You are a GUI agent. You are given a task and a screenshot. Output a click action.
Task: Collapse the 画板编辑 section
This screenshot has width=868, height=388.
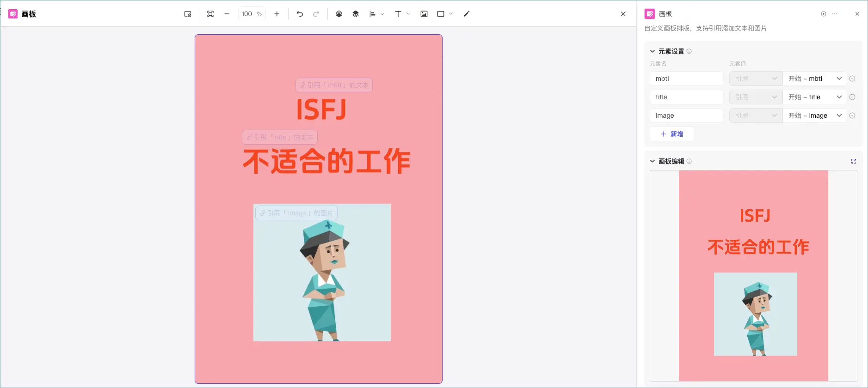[x=653, y=161]
